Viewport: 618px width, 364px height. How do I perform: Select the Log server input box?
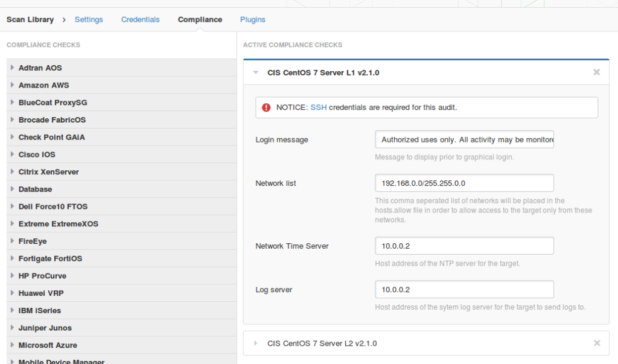(464, 289)
